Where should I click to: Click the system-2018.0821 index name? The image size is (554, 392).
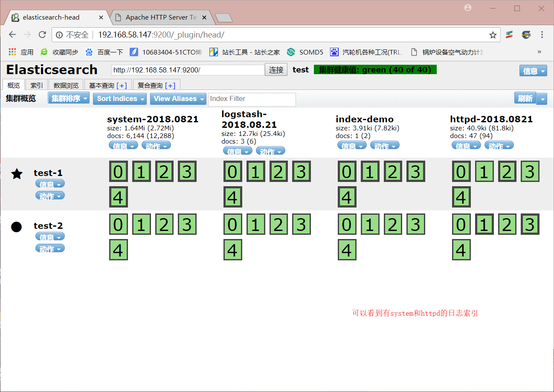click(x=153, y=119)
